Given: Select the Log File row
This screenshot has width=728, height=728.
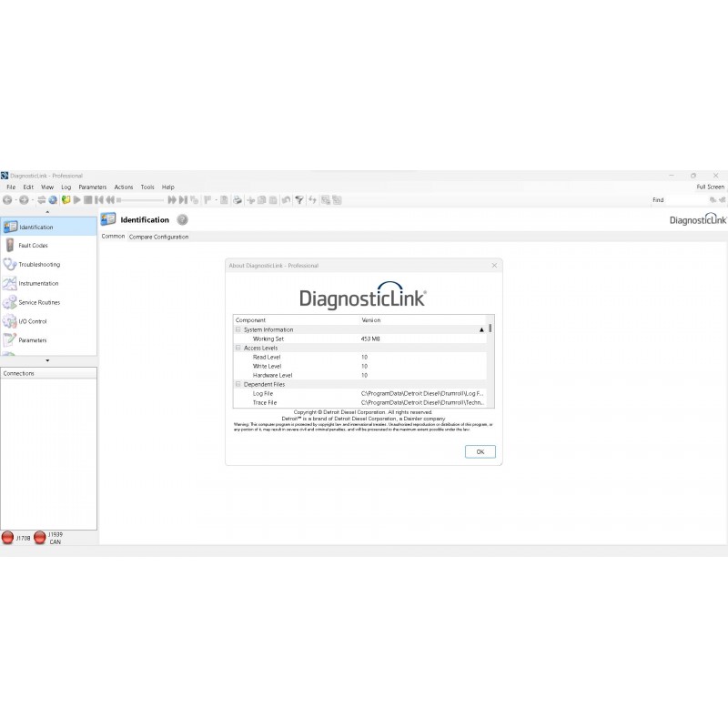Looking at the screenshot, I should click(x=359, y=394).
